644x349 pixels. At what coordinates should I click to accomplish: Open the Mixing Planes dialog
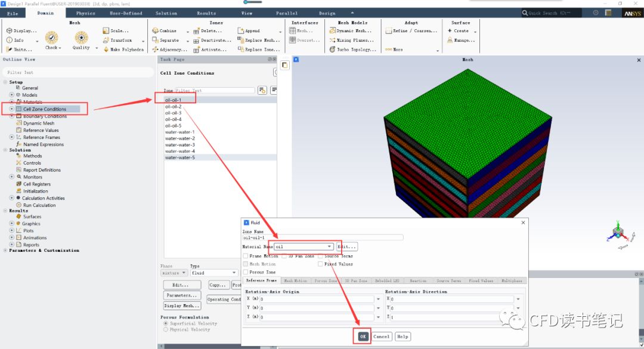coord(352,41)
